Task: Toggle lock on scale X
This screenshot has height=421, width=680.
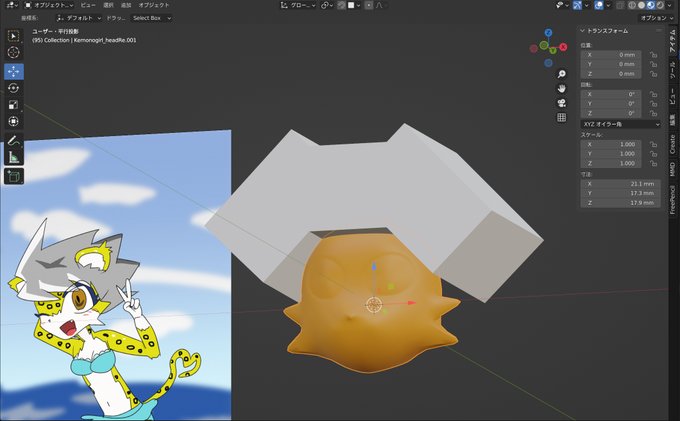Action: point(653,144)
